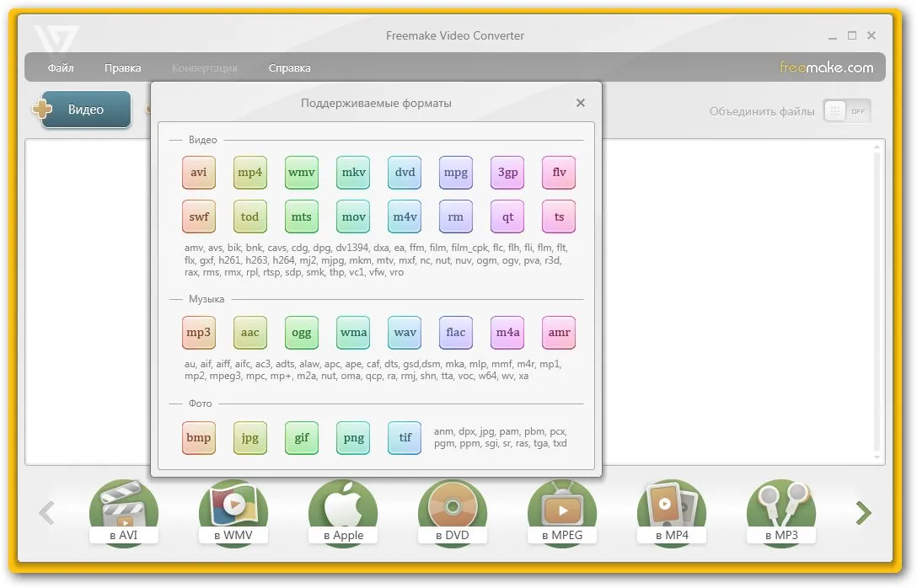Choose the в WMV output button
The height and width of the screenshot is (588, 917).
(x=233, y=513)
